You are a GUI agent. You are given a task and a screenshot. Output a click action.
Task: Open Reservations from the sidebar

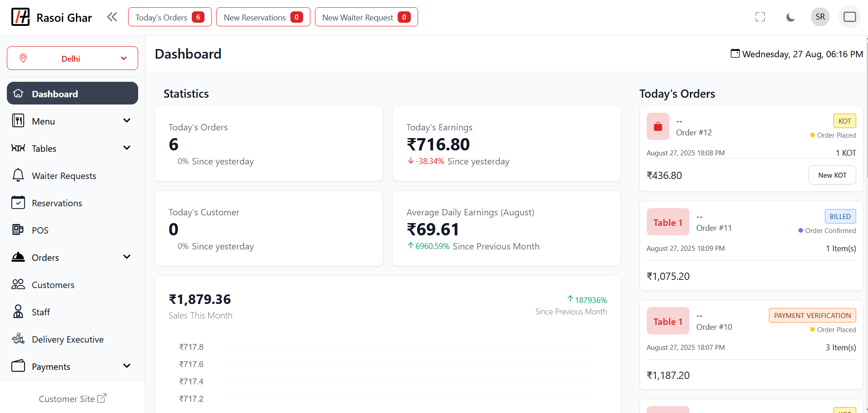pyautogui.click(x=57, y=203)
